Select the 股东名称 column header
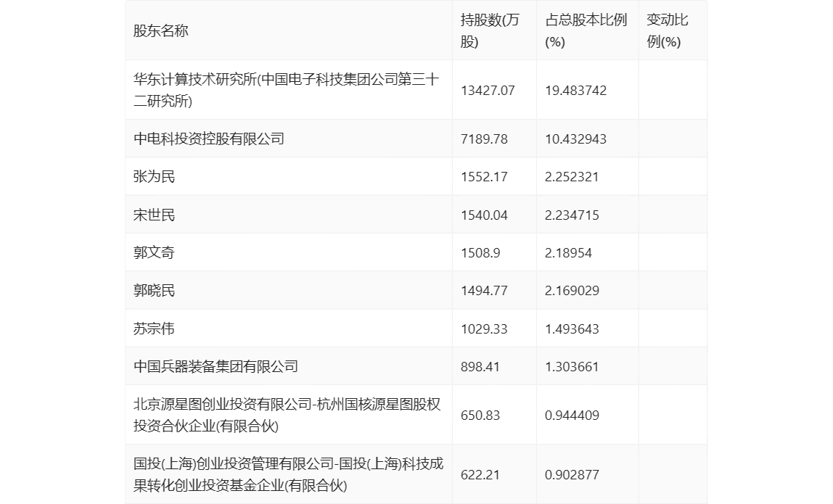 click(x=161, y=30)
